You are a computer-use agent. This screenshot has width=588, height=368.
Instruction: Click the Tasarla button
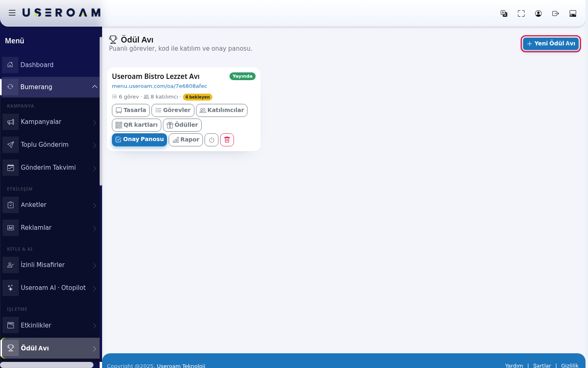click(x=131, y=110)
